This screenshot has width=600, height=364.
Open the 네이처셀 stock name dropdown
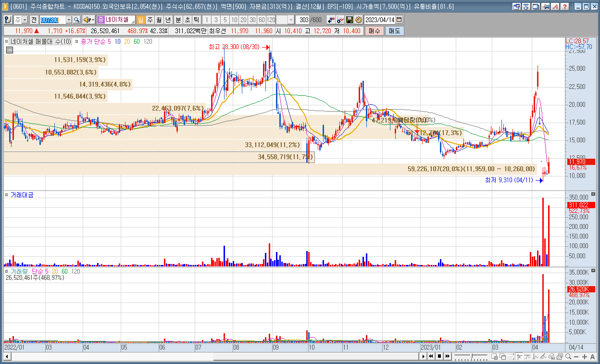point(132,22)
